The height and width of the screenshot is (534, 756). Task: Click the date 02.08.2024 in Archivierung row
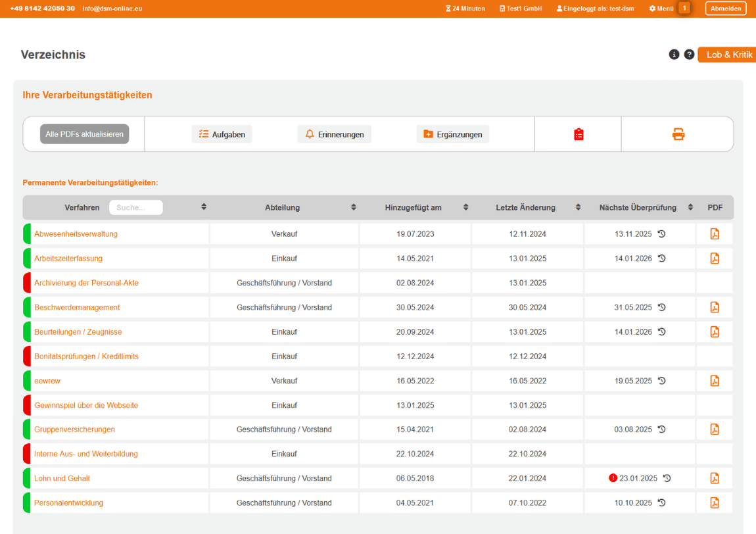(x=415, y=283)
